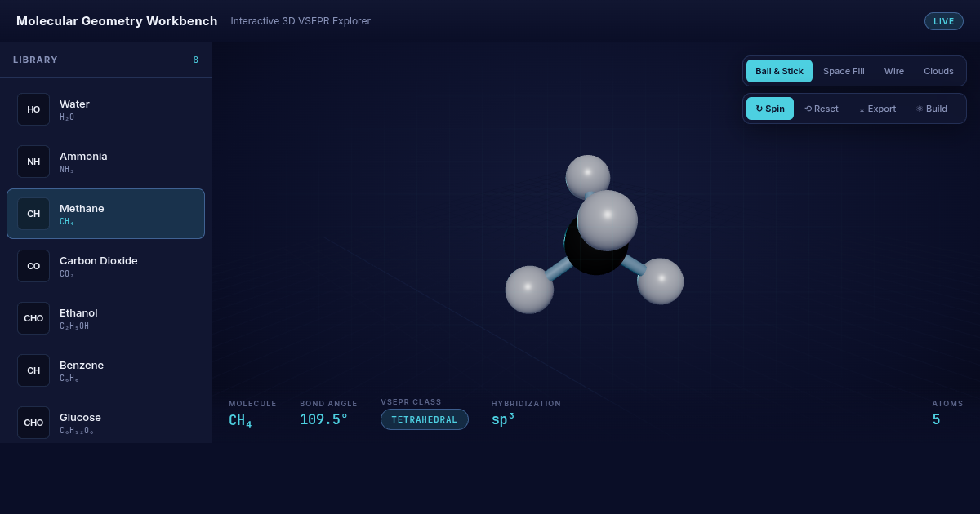Show electron Clouds view
Screen dimensions: 980x514
coord(938,71)
